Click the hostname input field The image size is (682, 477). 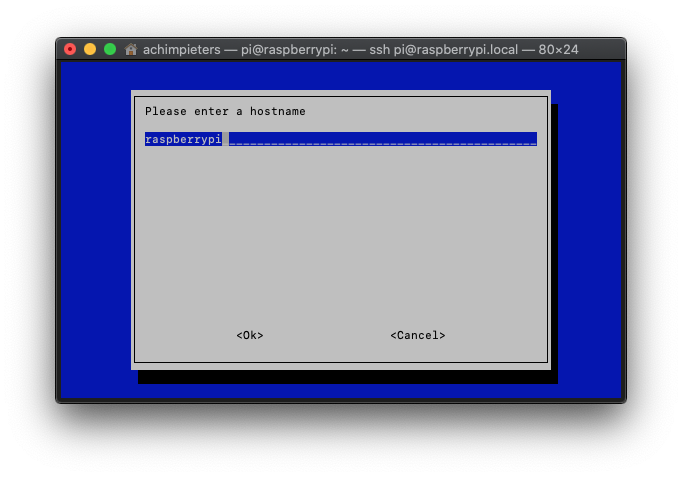point(341,139)
